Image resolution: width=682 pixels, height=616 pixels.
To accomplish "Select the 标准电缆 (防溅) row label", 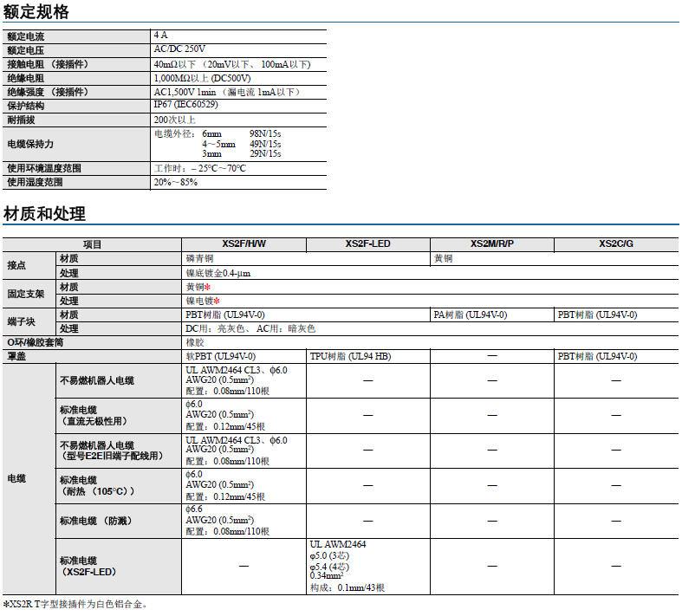I will tap(95, 521).
